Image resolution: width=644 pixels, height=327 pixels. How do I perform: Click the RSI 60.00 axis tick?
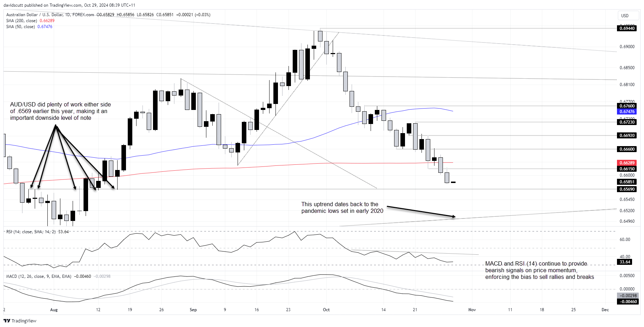click(x=625, y=240)
